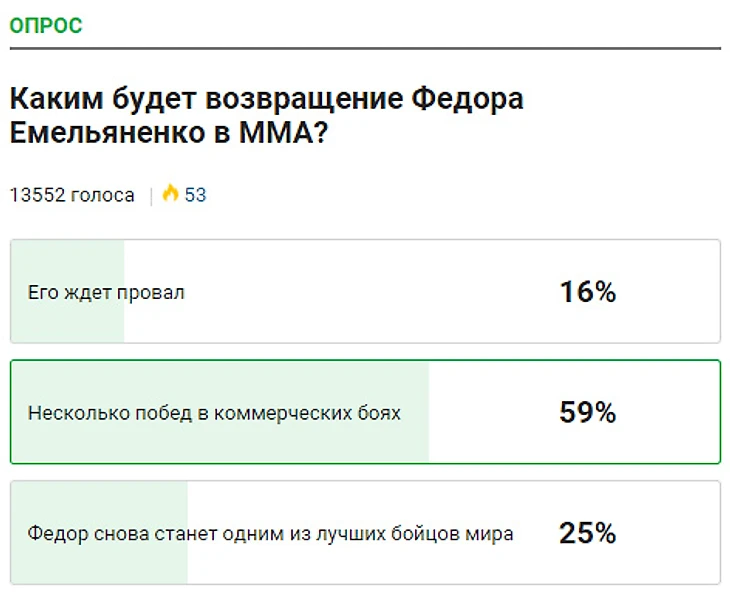Open the green ОПРОС section heading
Image resolution: width=730 pixels, height=616 pixels.
coord(46,26)
